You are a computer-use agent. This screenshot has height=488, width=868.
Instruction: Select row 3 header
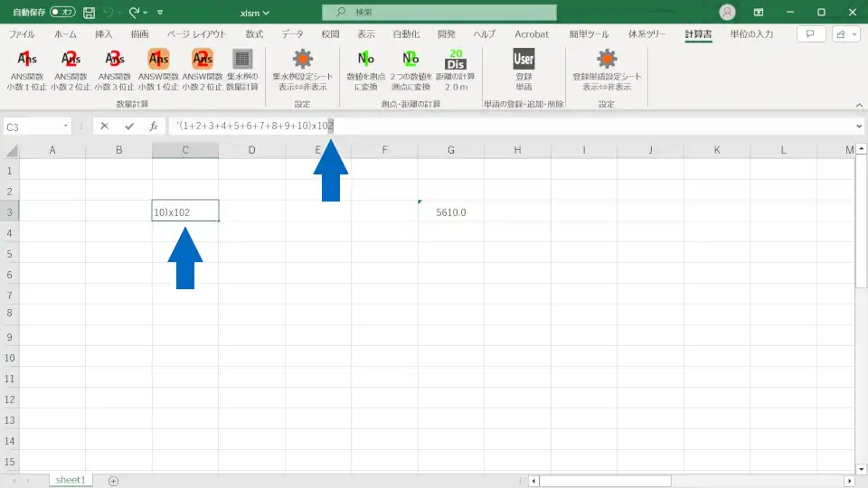9,211
